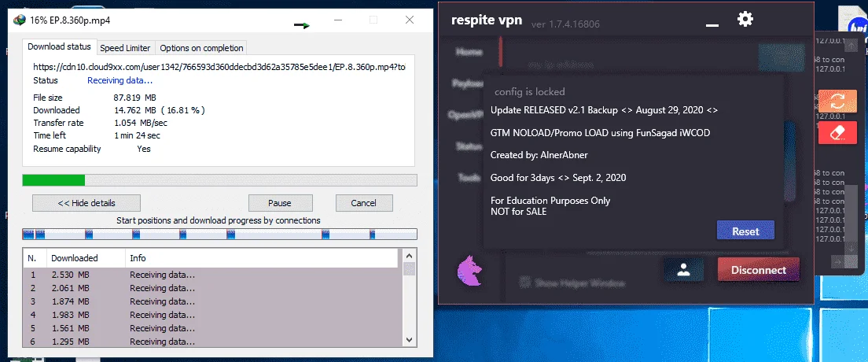Click the 'Receiving data...' status value
The height and width of the screenshot is (362, 868).
pos(120,80)
